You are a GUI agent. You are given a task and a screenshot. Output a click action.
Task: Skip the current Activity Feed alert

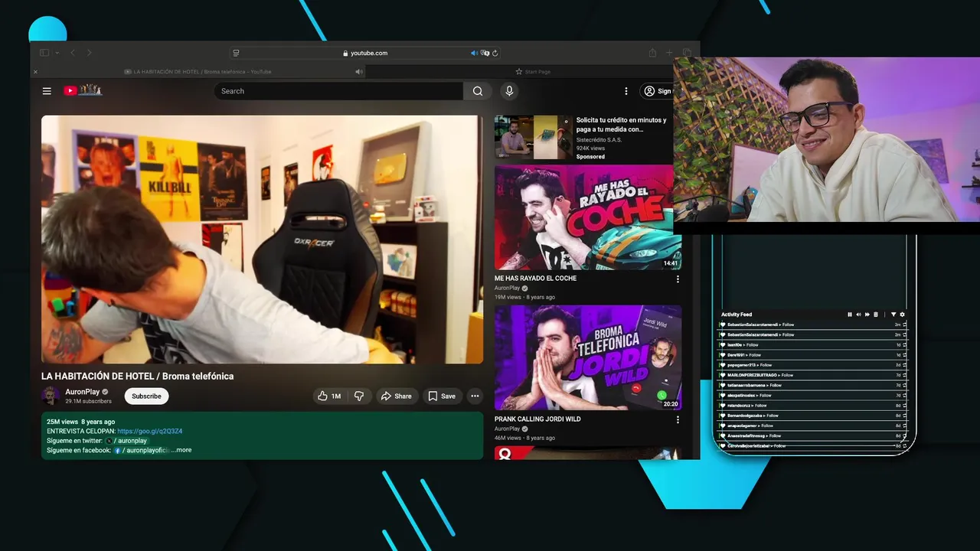(x=867, y=315)
